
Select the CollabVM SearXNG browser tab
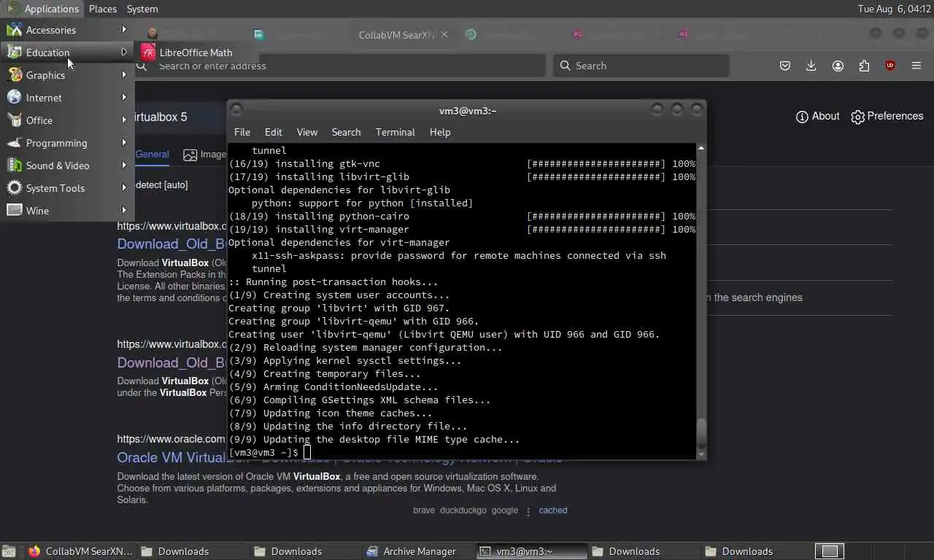[x=396, y=35]
